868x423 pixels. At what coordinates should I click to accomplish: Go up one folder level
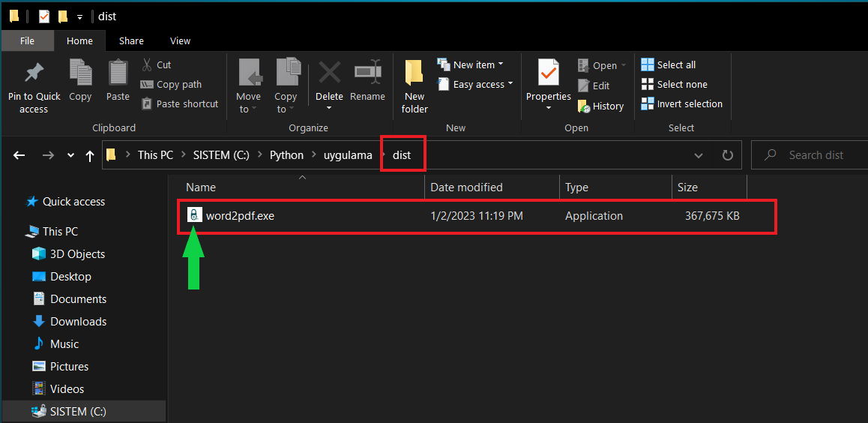[90, 155]
